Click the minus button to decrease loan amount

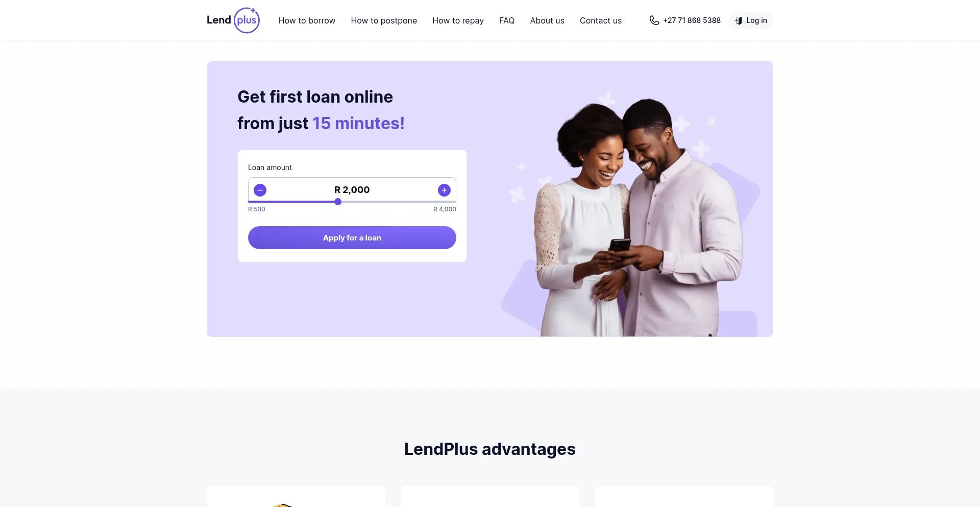[x=260, y=190]
